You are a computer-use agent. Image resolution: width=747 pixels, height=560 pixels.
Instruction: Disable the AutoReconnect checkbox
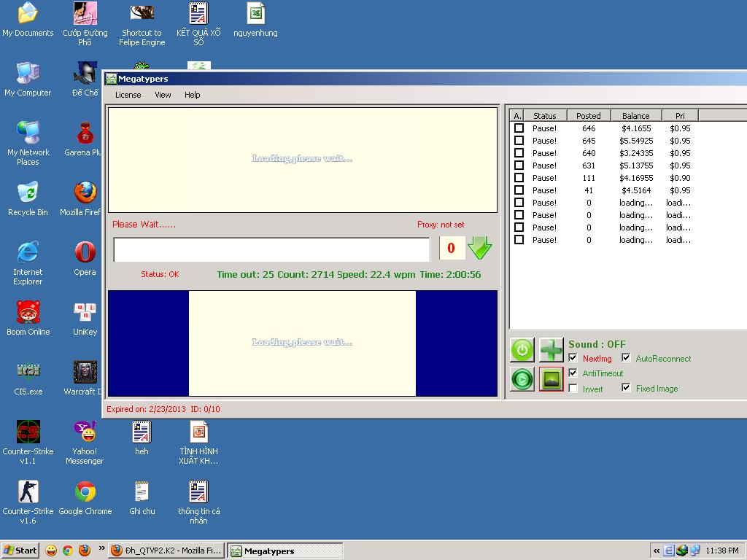(x=626, y=358)
